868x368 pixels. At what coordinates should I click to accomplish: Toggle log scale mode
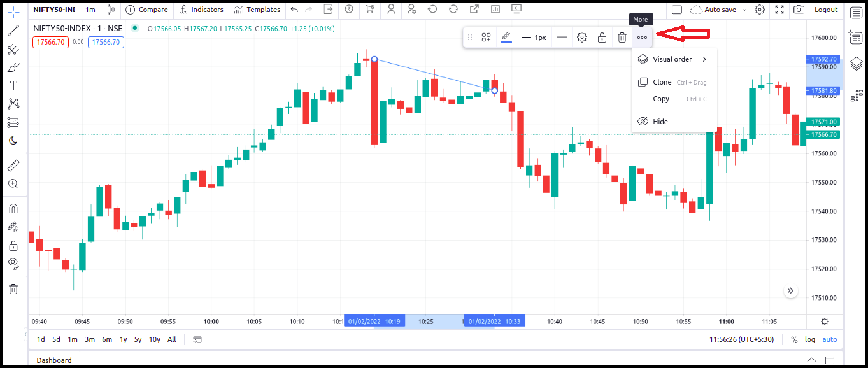coord(810,339)
